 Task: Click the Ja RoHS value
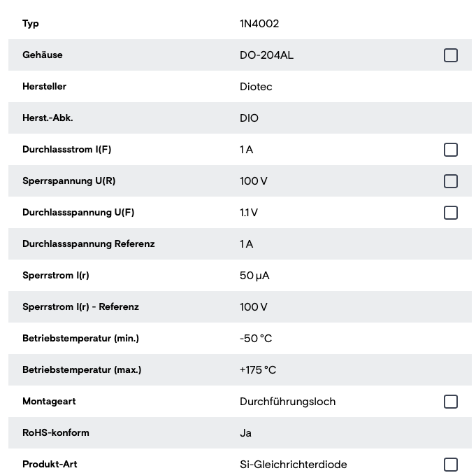(x=245, y=433)
